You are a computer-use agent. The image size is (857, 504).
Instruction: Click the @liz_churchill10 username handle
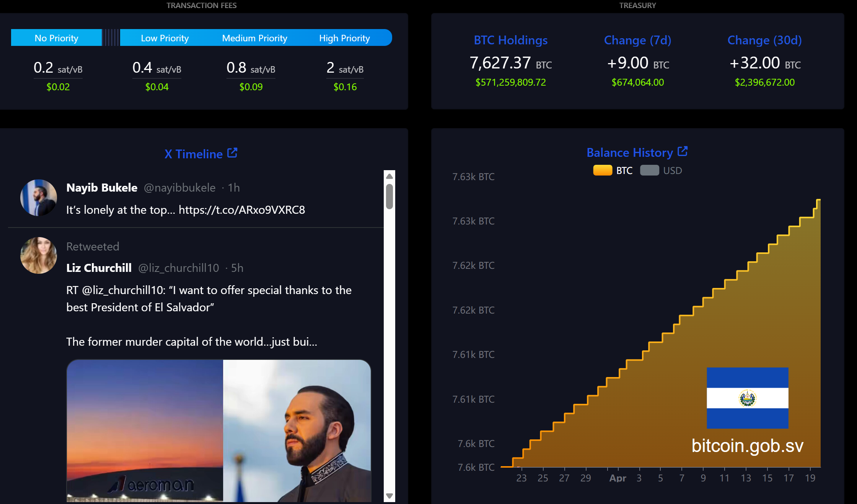click(179, 268)
